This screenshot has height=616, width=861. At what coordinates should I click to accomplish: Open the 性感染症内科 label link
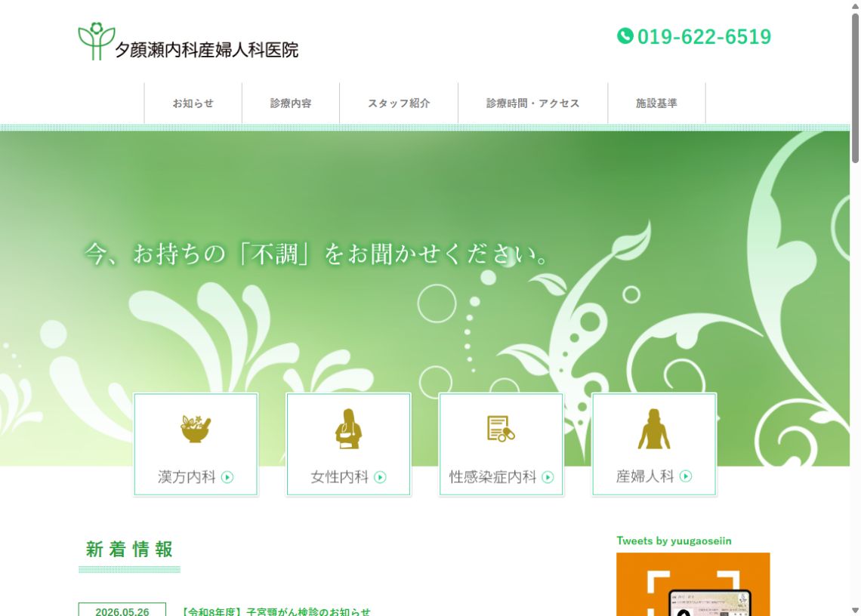click(492, 477)
